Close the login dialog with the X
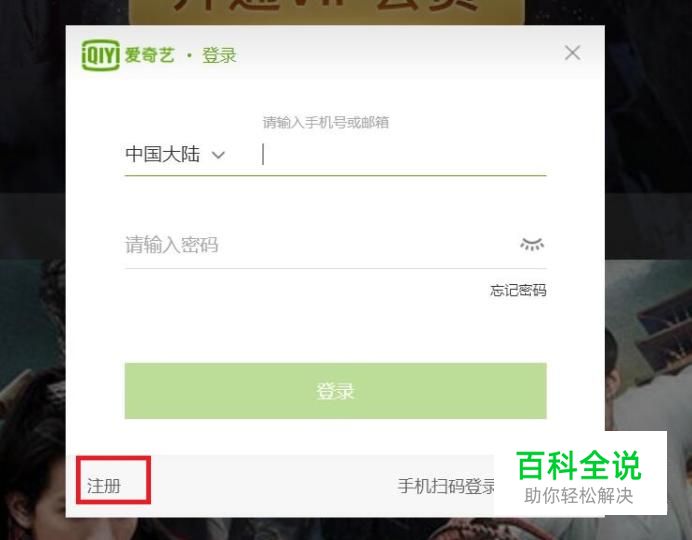This screenshot has height=540, width=692. pyautogui.click(x=572, y=53)
